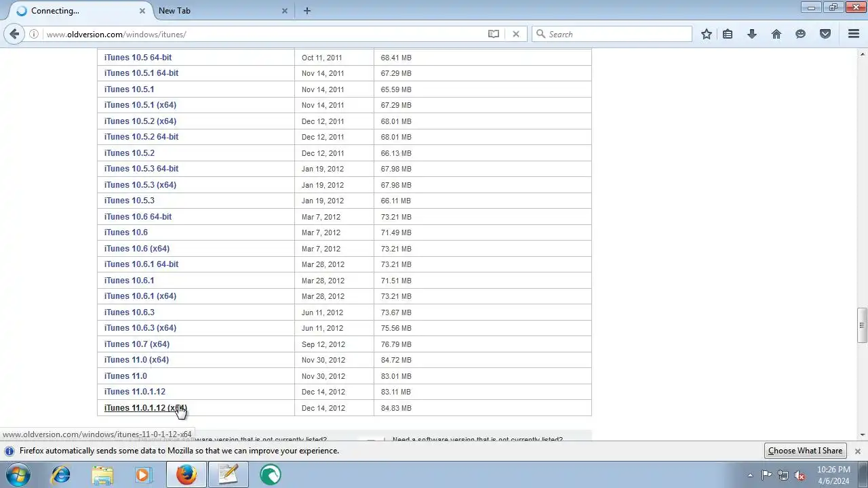Launch Internet Explorer from taskbar
Screen dimensions: 868x488
pyautogui.click(x=61, y=474)
